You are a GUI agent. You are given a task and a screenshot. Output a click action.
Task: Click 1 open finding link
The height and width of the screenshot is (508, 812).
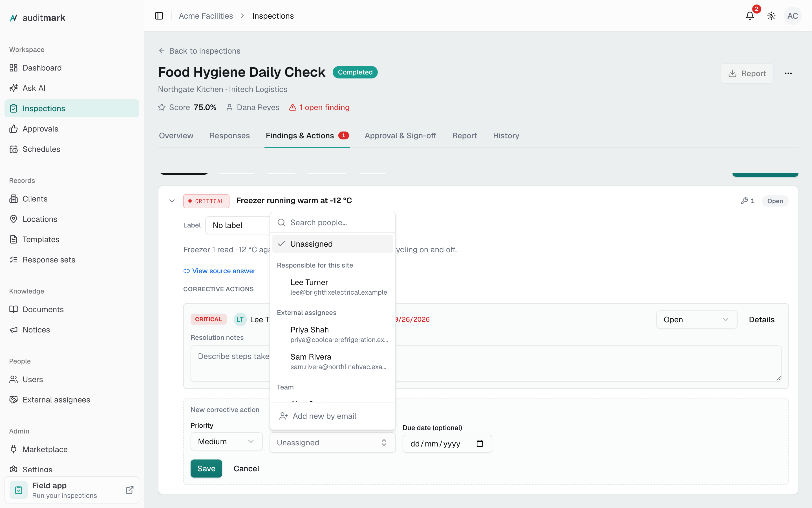point(319,107)
